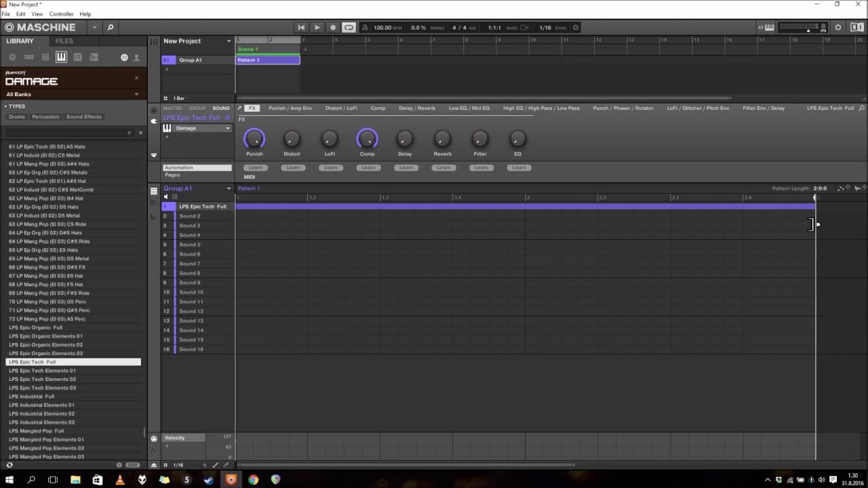Viewport: 868px width, 488px height.
Task: Select the Instruments keyboard icon in the browser
Action: click(x=61, y=58)
